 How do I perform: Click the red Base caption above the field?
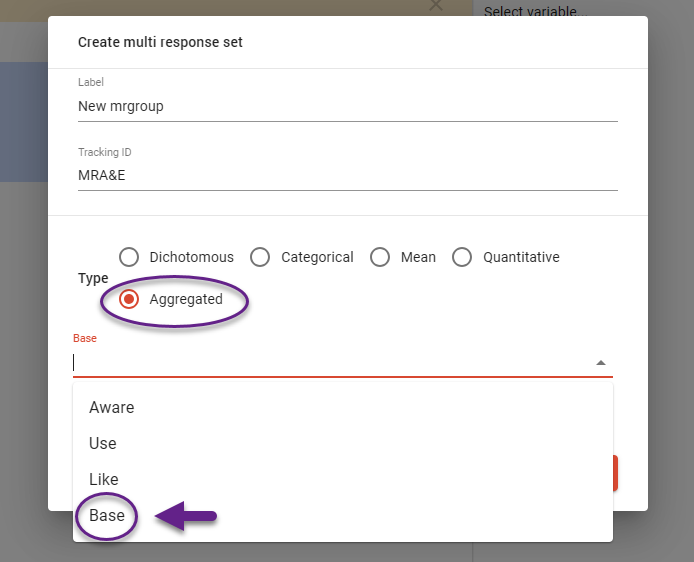coord(85,339)
